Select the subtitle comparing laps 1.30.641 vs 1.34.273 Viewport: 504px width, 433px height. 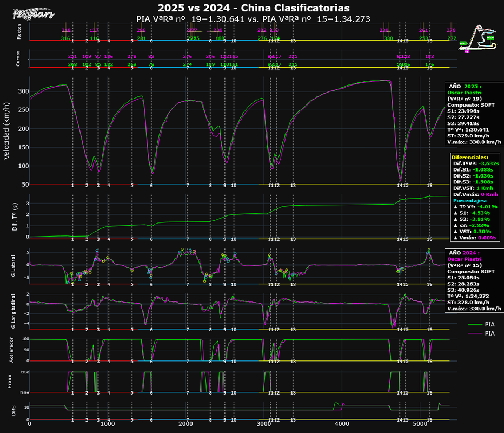tap(253, 19)
